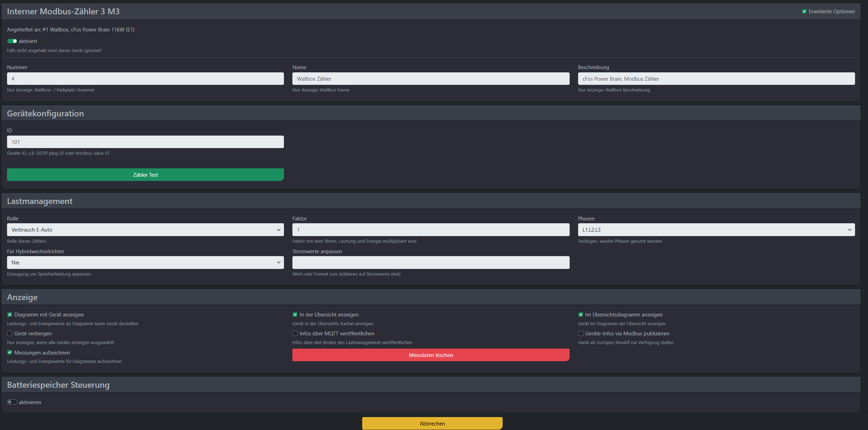This screenshot has width=868, height=430.
Task: Toggle the Erweiterte Optionen checkbox
Action: [x=804, y=12]
